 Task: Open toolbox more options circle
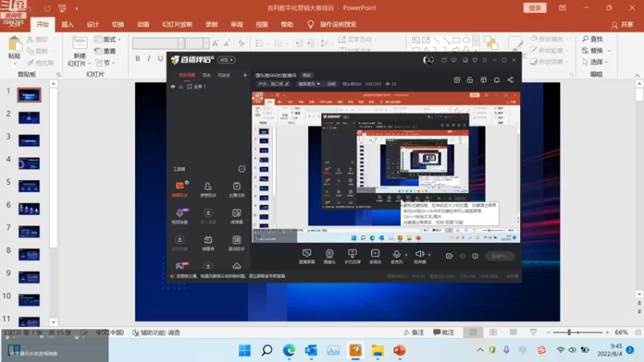[x=242, y=169]
